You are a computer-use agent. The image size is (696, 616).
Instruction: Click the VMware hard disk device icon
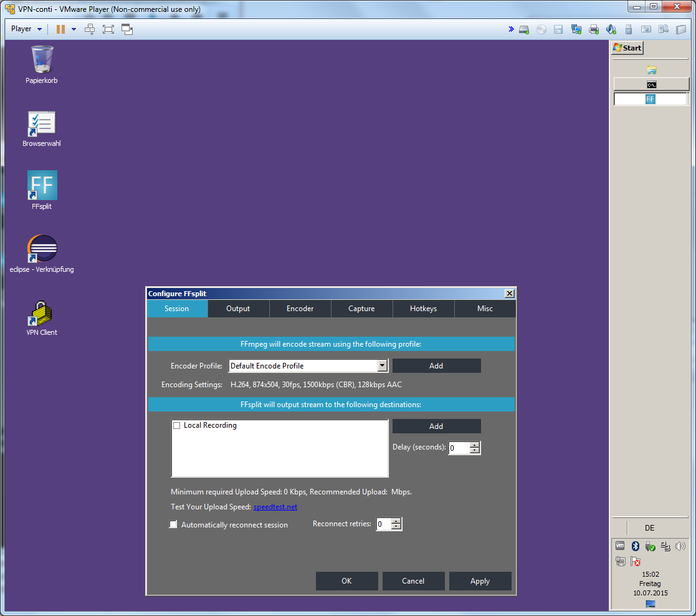(x=524, y=30)
